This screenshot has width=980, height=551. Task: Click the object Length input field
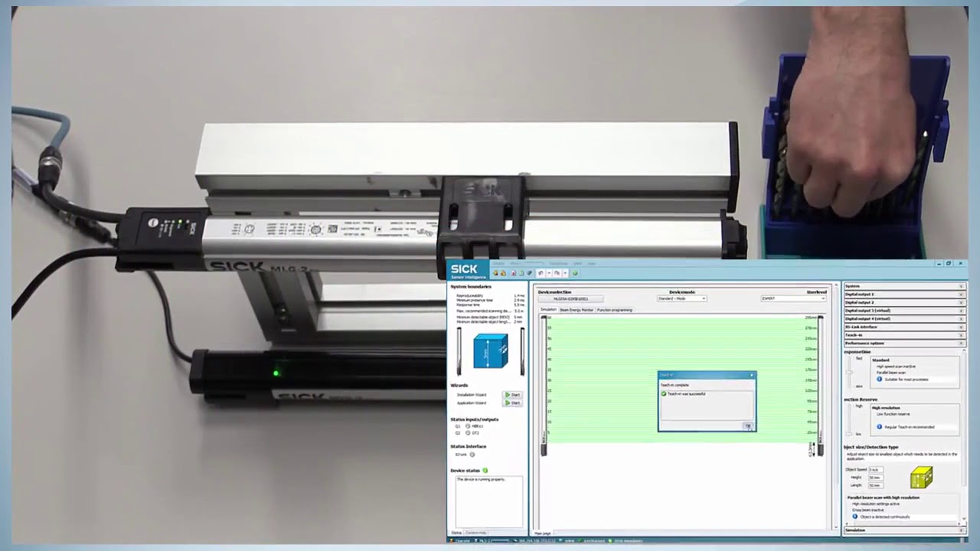pyautogui.click(x=875, y=485)
